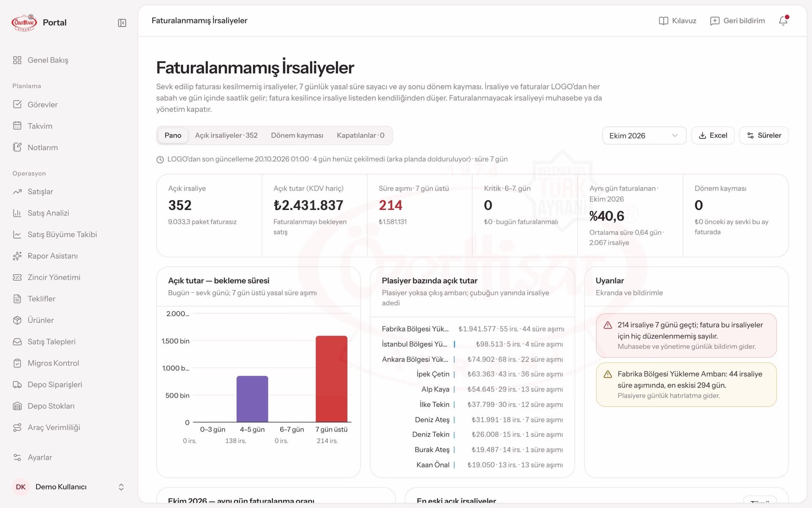
Task: Open the notifications bell
Action: (x=783, y=21)
